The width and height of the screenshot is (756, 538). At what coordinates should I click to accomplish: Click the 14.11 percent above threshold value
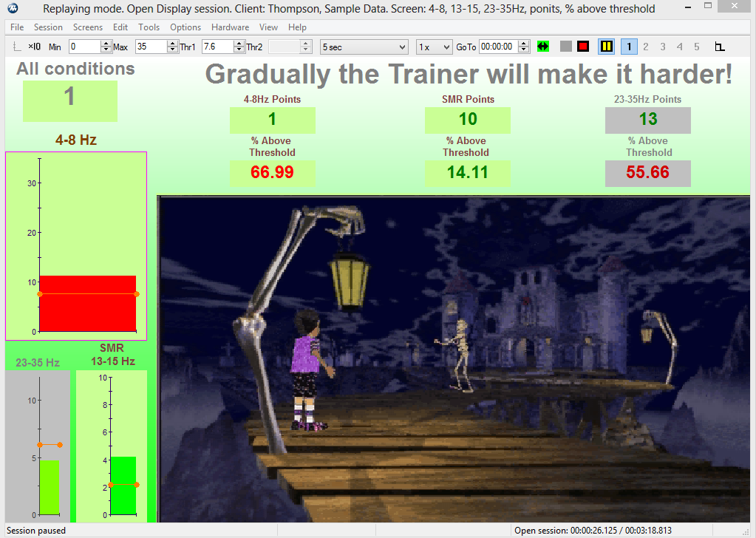point(468,173)
